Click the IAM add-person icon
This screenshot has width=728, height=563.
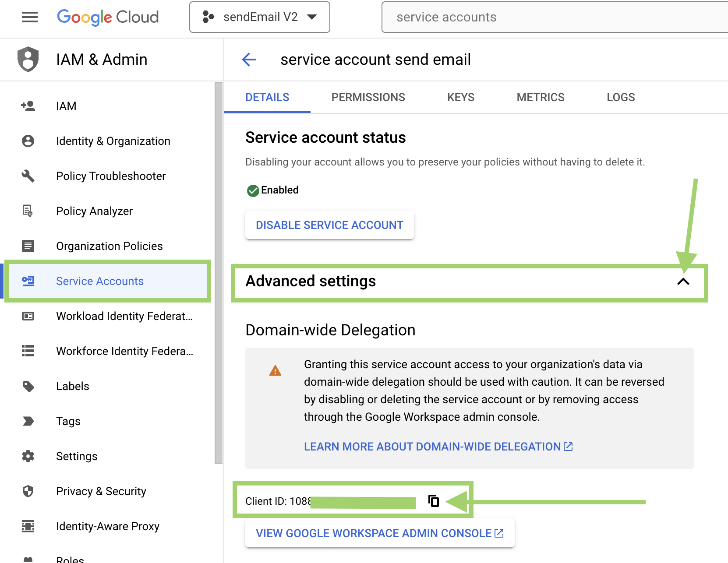(x=28, y=106)
